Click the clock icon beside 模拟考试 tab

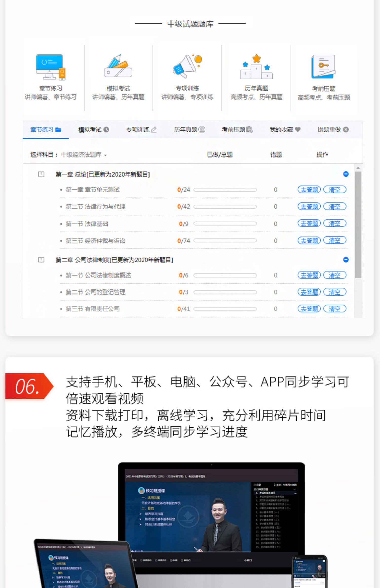point(106,130)
